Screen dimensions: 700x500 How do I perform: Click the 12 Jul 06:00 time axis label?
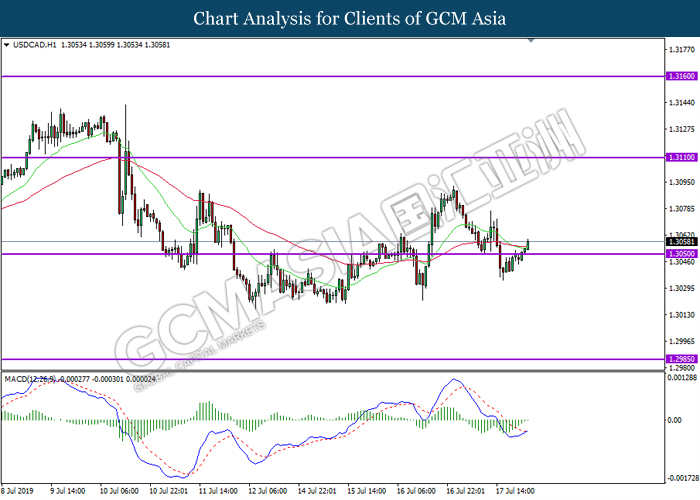point(267,491)
